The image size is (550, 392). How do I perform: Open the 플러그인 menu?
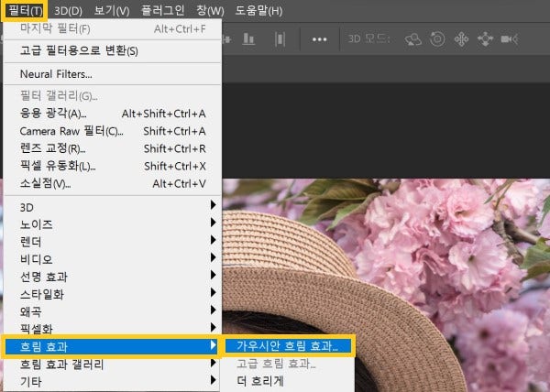click(163, 10)
